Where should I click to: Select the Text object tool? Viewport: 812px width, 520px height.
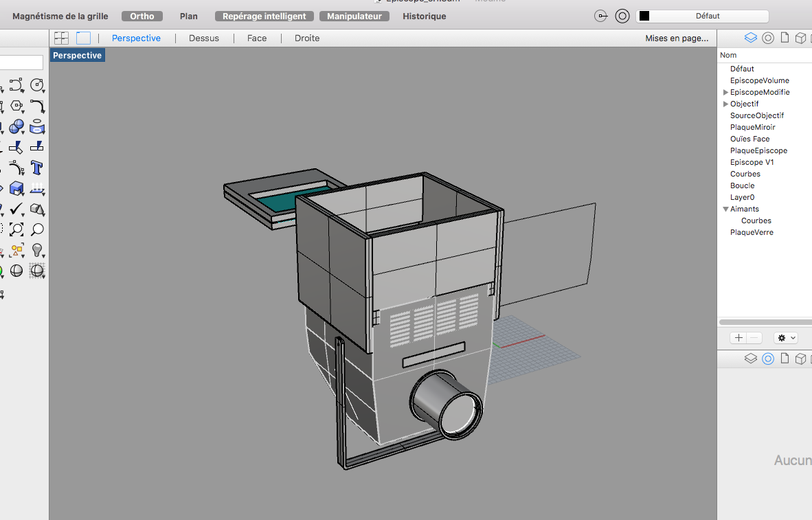pyautogui.click(x=37, y=168)
